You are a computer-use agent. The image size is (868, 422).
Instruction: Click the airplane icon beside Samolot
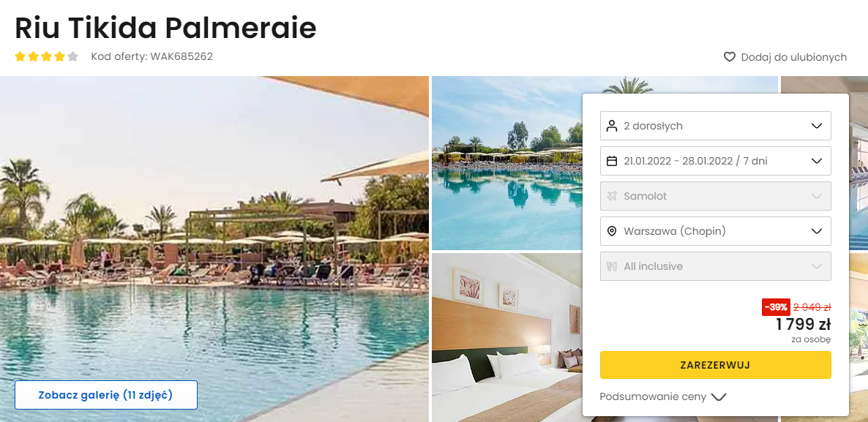[612, 196]
